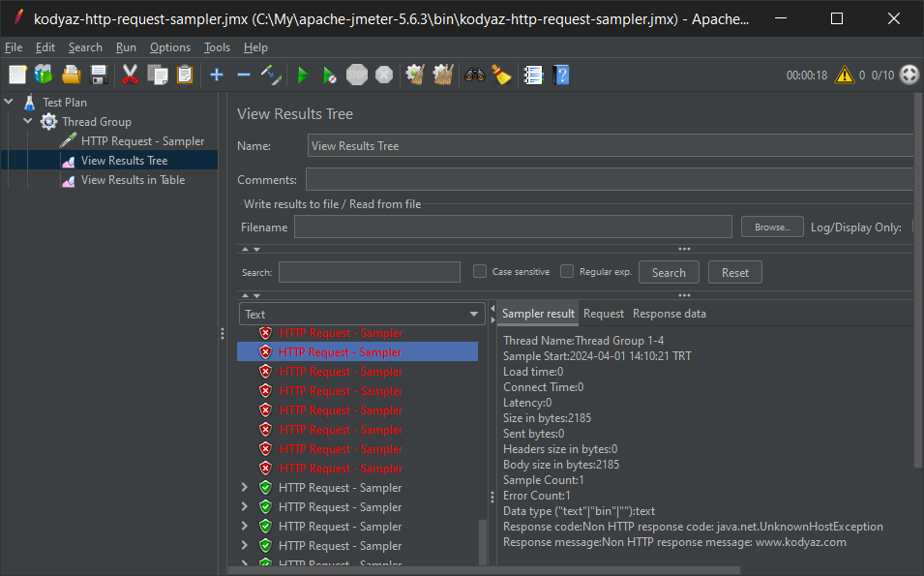Select HTTP Request - Sampler tree node
The image size is (924, 576).
click(142, 141)
